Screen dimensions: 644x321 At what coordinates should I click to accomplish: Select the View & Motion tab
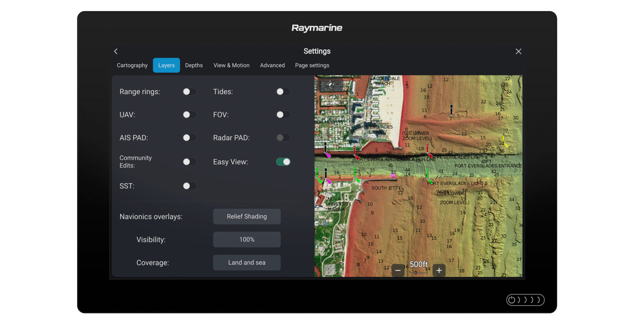(231, 65)
